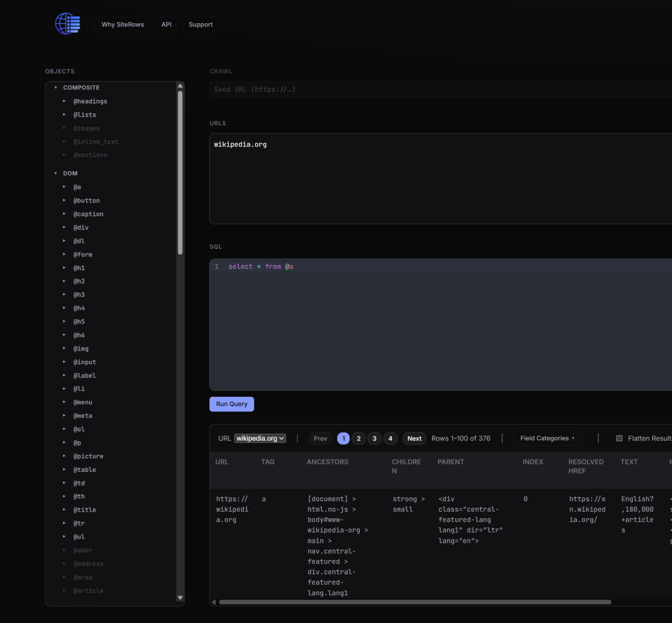Image resolution: width=672 pixels, height=623 pixels.
Task: Select the @picture tree item
Action: point(88,457)
